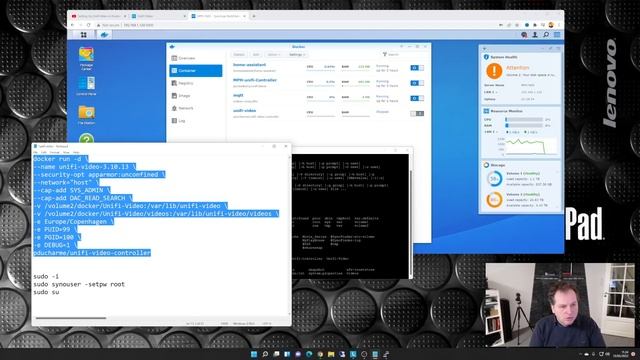
Task: Click the Docker container search field
Action: [404, 54]
